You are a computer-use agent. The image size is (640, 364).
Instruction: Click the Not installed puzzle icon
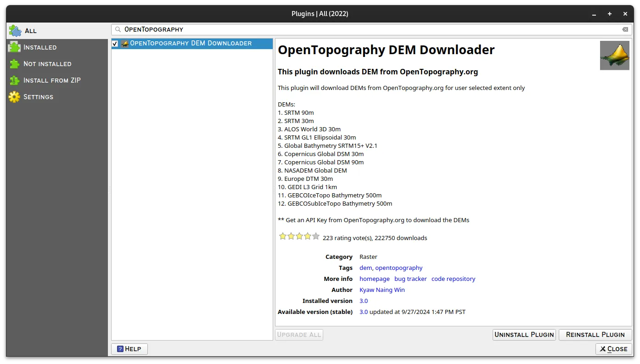pos(14,64)
